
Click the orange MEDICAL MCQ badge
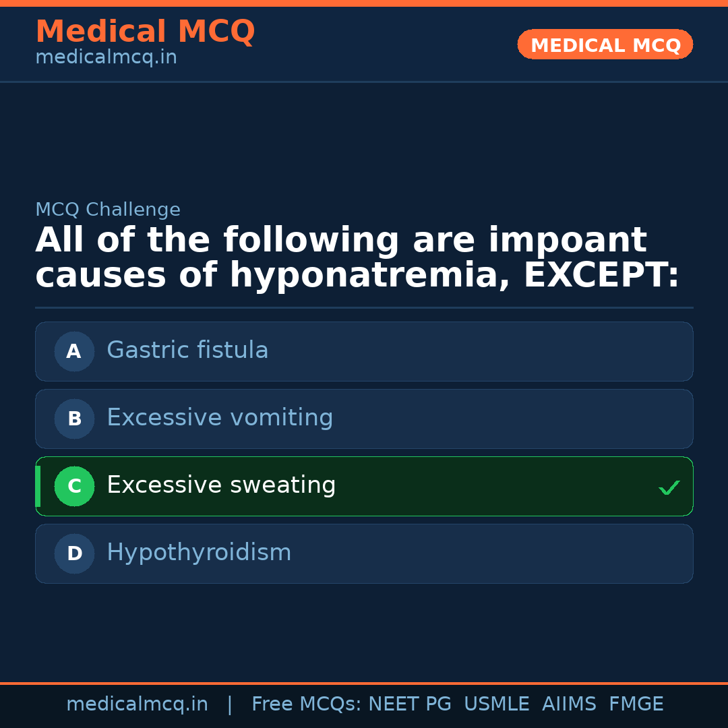pos(605,44)
